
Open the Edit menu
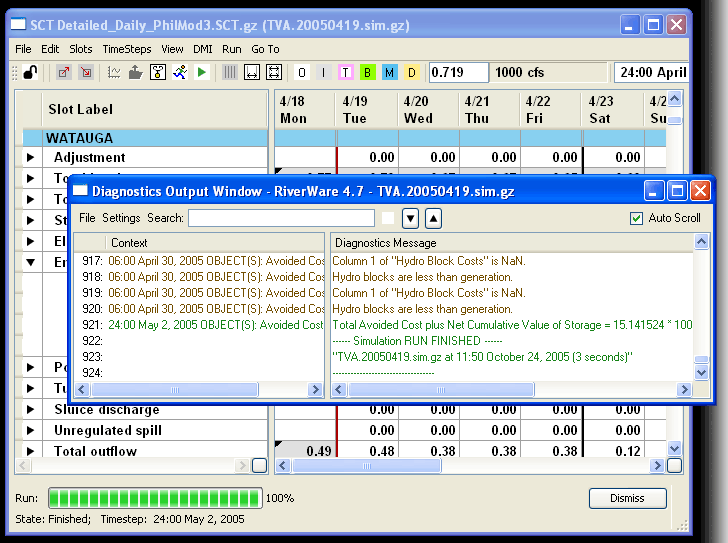click(50, 49)
